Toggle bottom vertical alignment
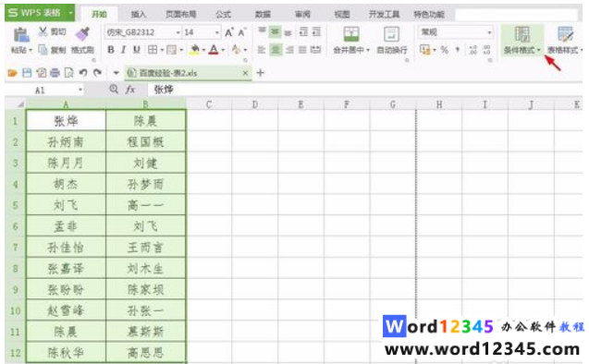Viewport: 589px width, 364px height. coord(288,32)
